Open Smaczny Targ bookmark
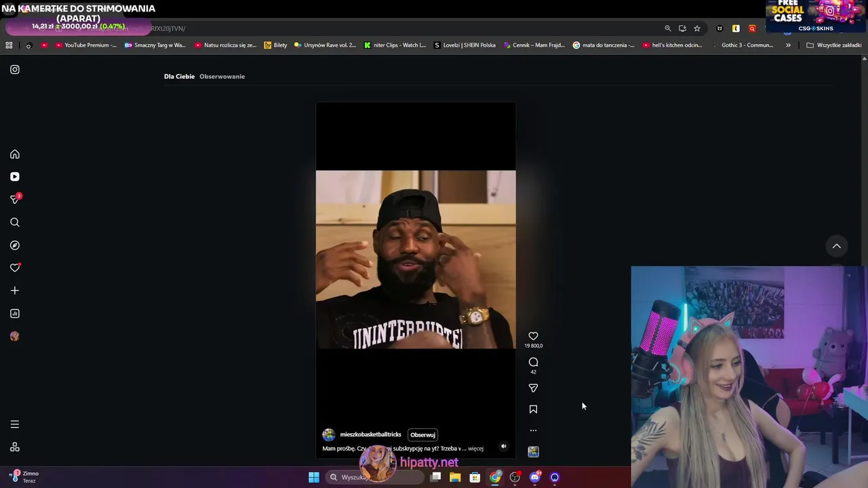 (155, 45)
